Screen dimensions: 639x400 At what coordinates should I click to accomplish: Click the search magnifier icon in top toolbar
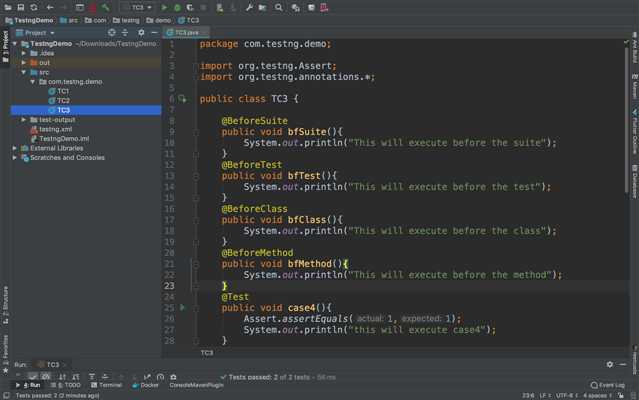pyautogui.click(x=279, y=7)
